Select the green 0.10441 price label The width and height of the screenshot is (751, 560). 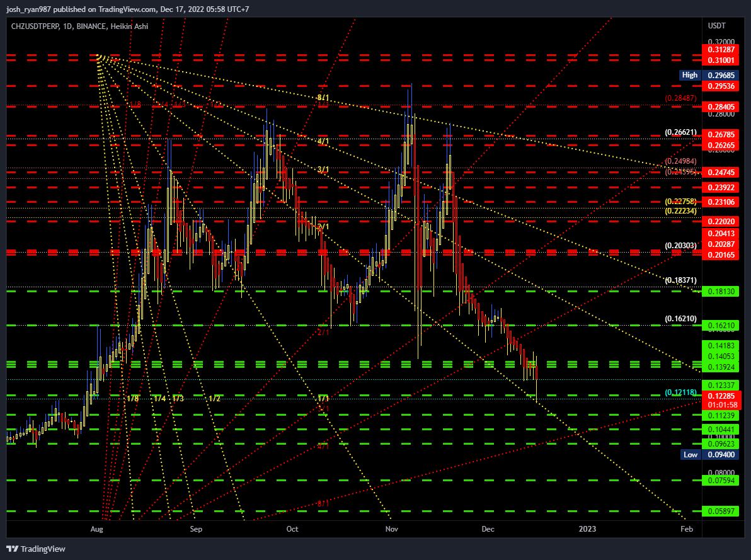coord(721,429)
